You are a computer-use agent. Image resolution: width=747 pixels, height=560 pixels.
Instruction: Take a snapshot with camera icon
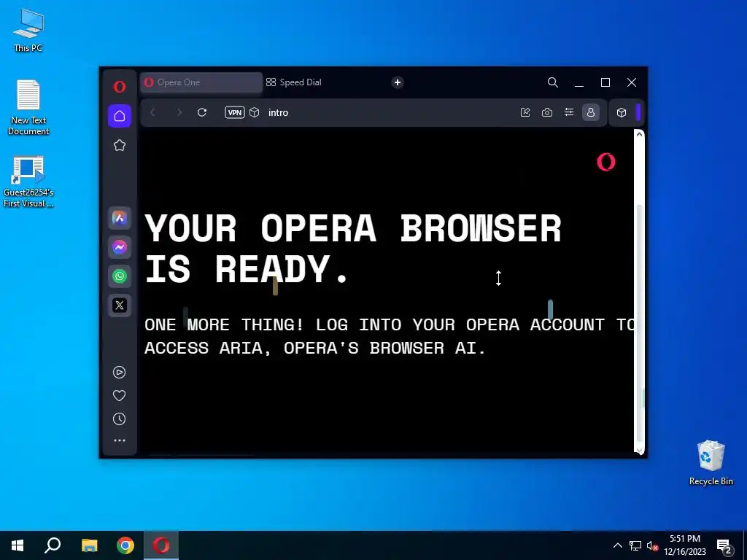tap(547, 112)
